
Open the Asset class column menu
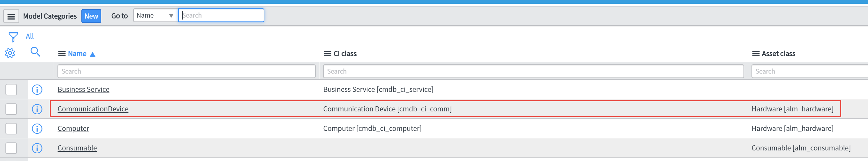point(756,54)
